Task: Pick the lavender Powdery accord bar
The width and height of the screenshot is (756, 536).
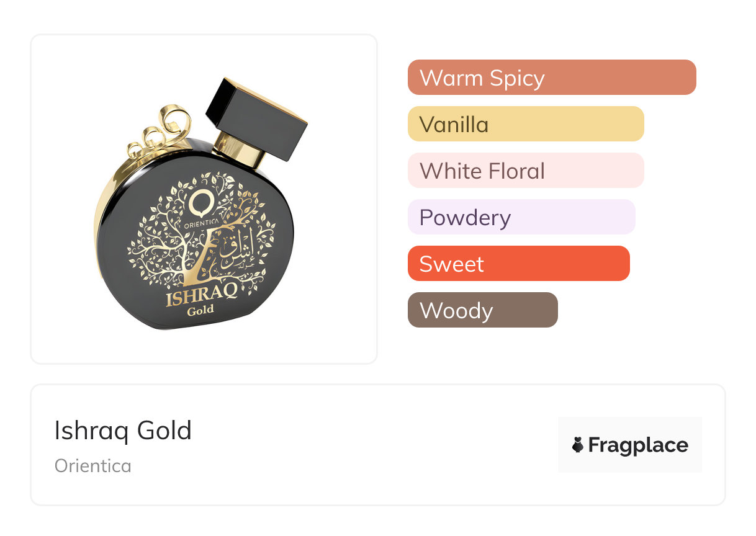Action: coord(521,217)
